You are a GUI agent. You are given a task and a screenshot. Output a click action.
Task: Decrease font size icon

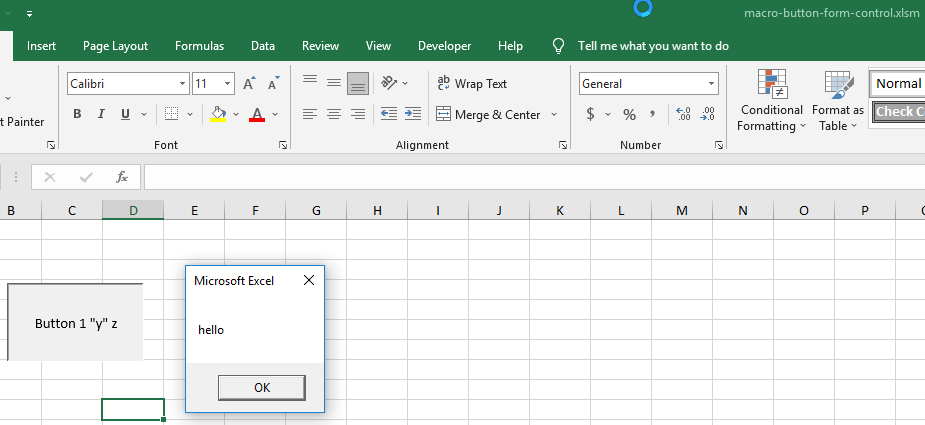coord(273,83)
